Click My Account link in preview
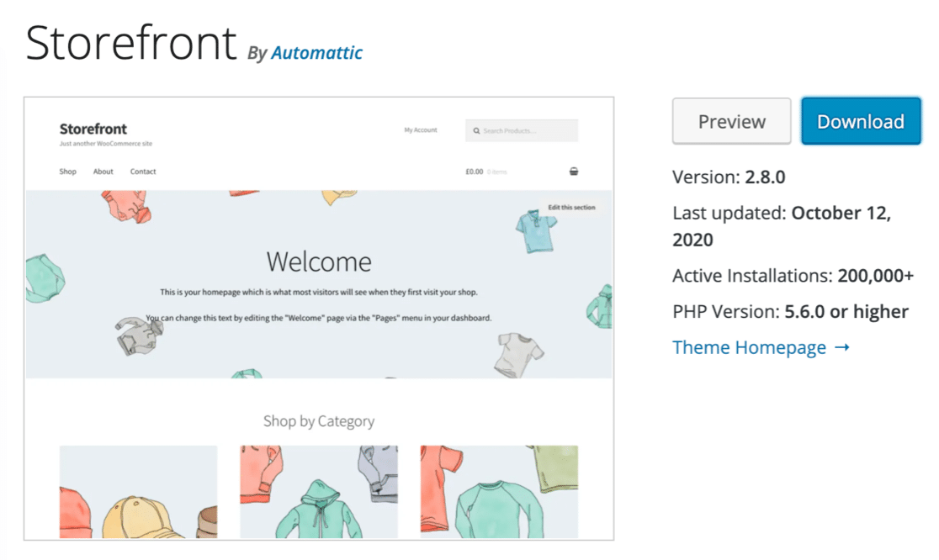Screen dimensions: 939x560 coord(421,129)
